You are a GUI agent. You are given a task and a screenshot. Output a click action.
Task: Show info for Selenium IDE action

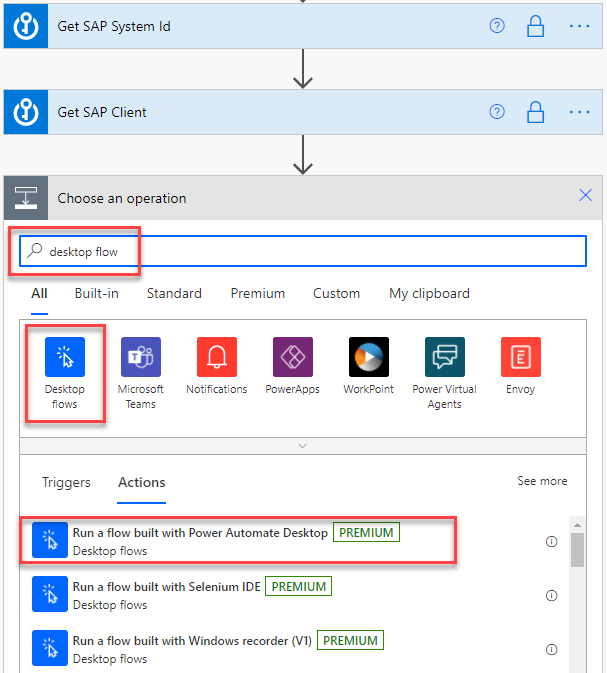pos(551,596)
